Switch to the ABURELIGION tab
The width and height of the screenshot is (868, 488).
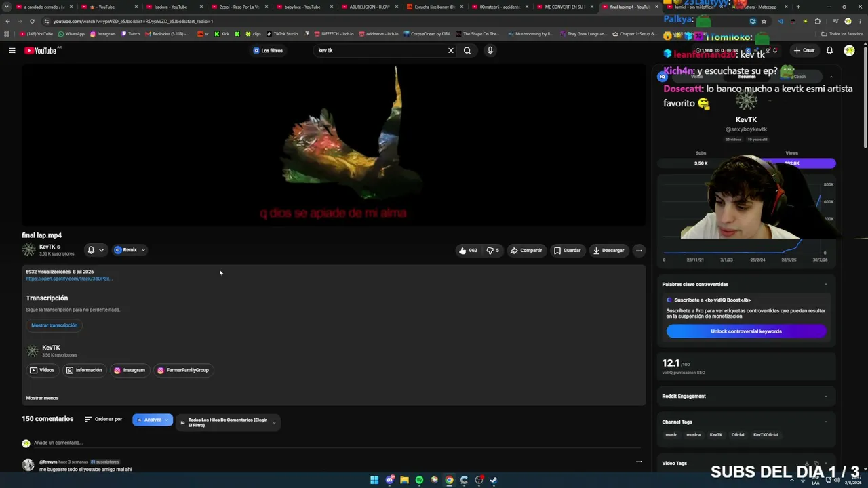[x=368, y=7]
